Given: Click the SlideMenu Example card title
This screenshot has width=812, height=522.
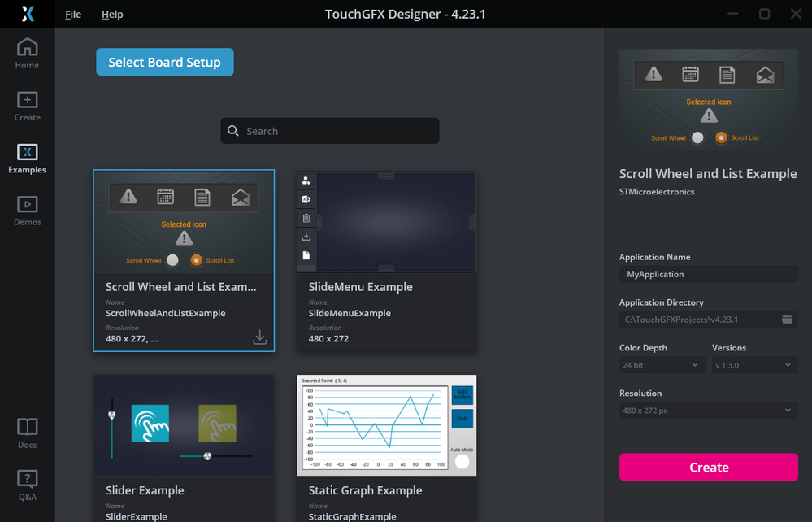Looking at the screenshot, I should [x=360, y=287].
